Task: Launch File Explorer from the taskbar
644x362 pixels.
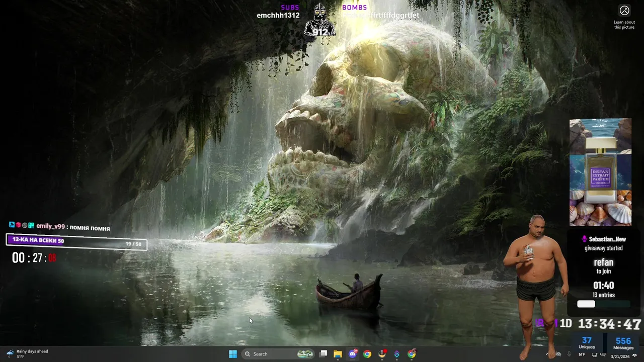Action: pos(338,354)
